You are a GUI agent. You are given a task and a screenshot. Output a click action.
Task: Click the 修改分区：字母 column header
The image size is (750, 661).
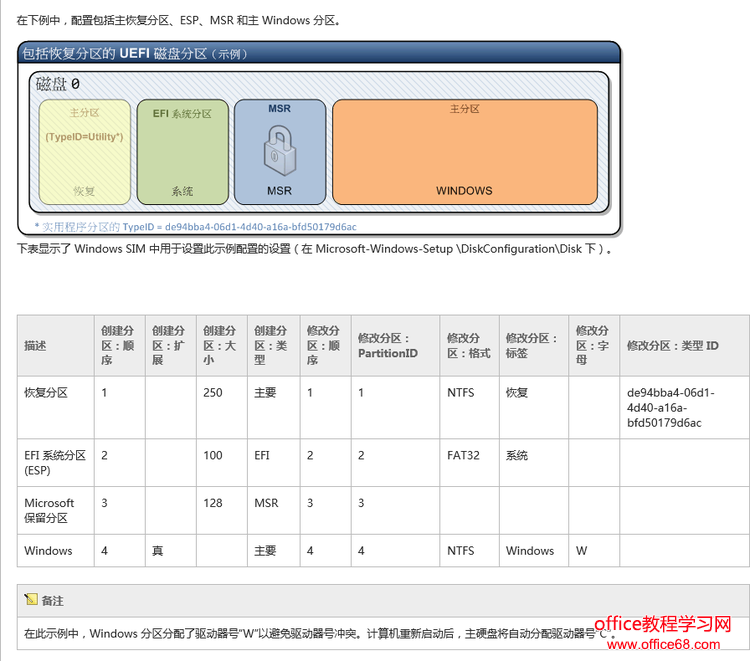(592, 345)
